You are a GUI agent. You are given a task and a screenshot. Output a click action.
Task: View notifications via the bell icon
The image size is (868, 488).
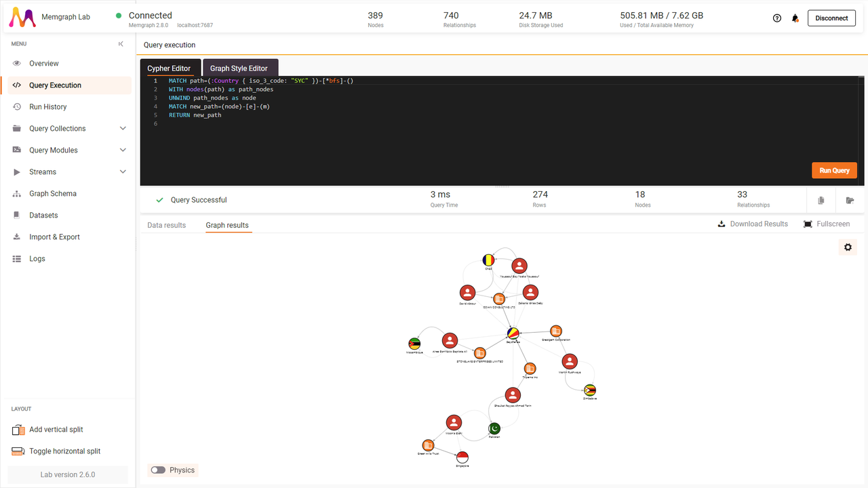tap(795, 18)
